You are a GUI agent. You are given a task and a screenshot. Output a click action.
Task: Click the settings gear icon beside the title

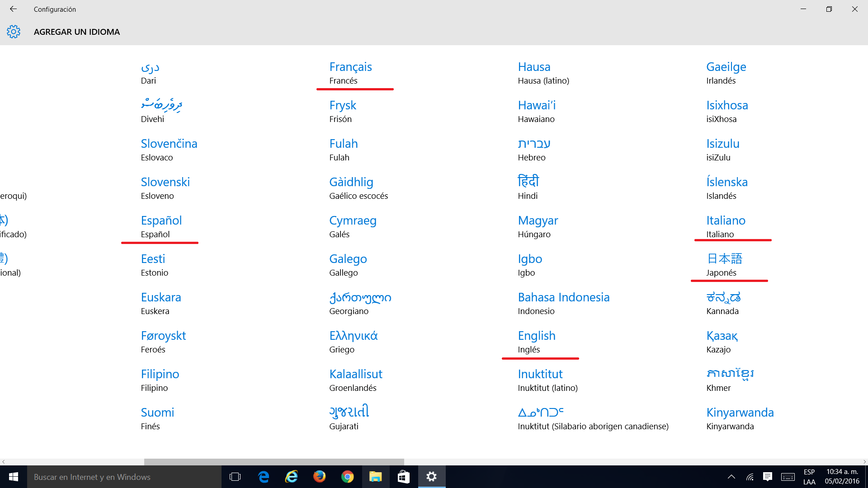pos(14,32)
